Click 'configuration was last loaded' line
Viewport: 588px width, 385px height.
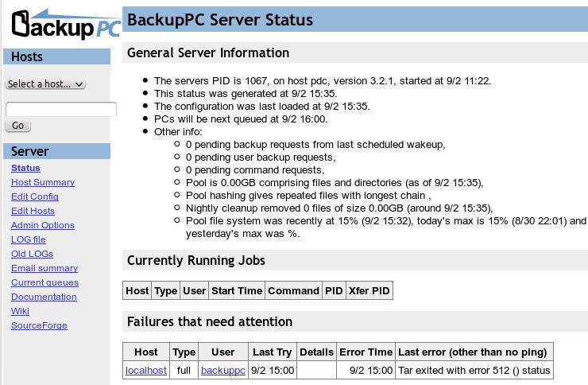click(x=261, y=107)
